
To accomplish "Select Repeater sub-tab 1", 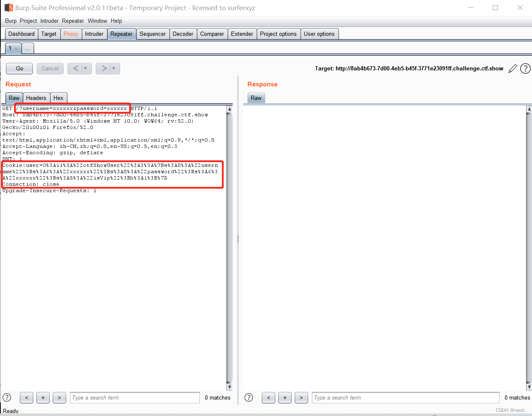I will 10,48.
